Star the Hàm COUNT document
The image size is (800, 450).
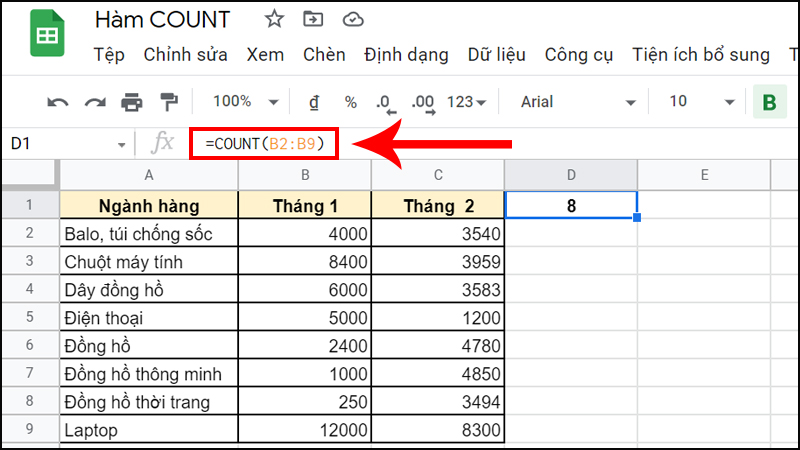[273, 19]
